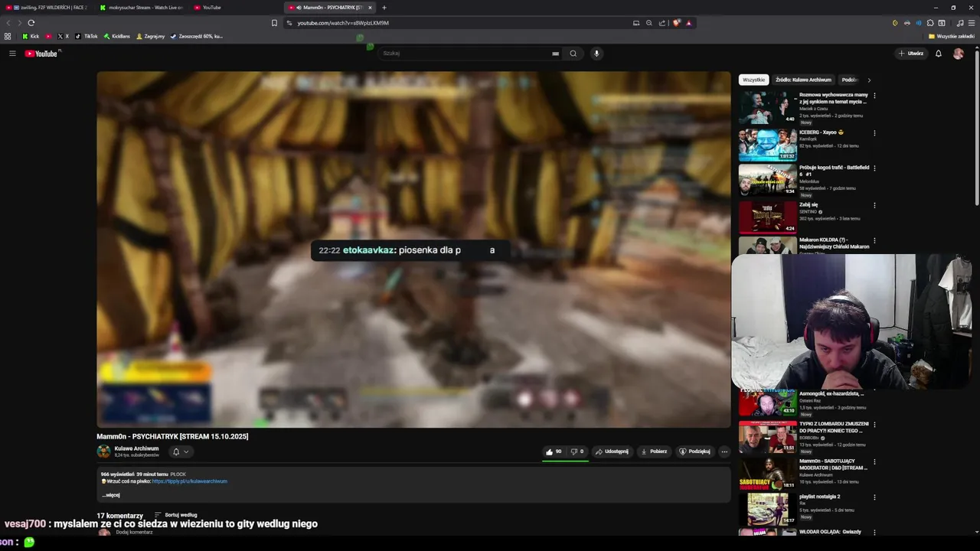Image resolution: width=980 pixels, height=551 pixels.
Task: Open YouTube notifications bell
Action: coord(939,54)
